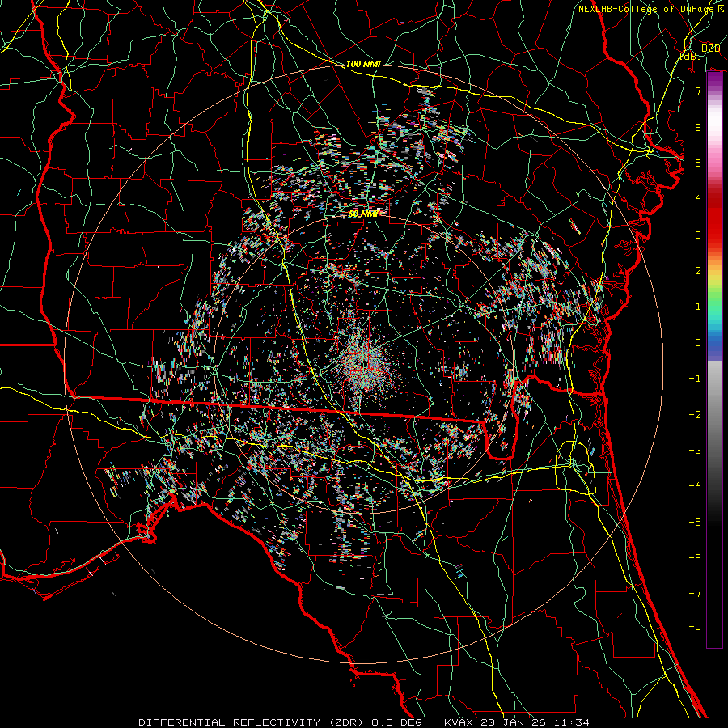Click the 50 NMI range ring label
This screenshot has width=728, height=728.
(x=363, y=214)
